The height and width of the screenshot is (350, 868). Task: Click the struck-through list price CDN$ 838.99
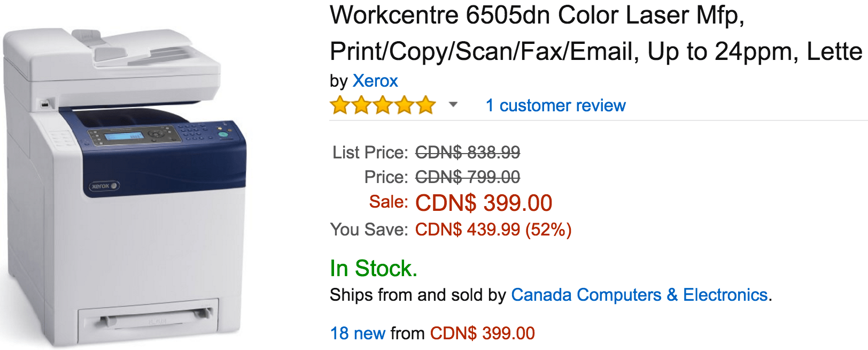[x=468, y=153]
